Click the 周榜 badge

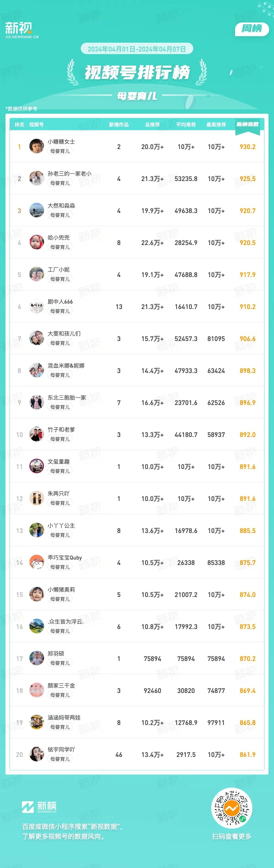coord(251,29)
